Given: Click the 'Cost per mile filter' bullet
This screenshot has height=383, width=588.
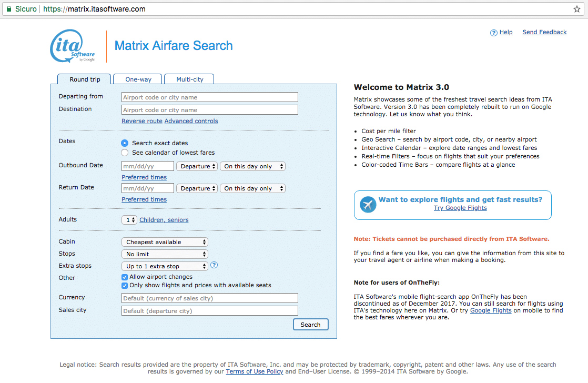Looking at the screenshot, I should click(389, 132).
